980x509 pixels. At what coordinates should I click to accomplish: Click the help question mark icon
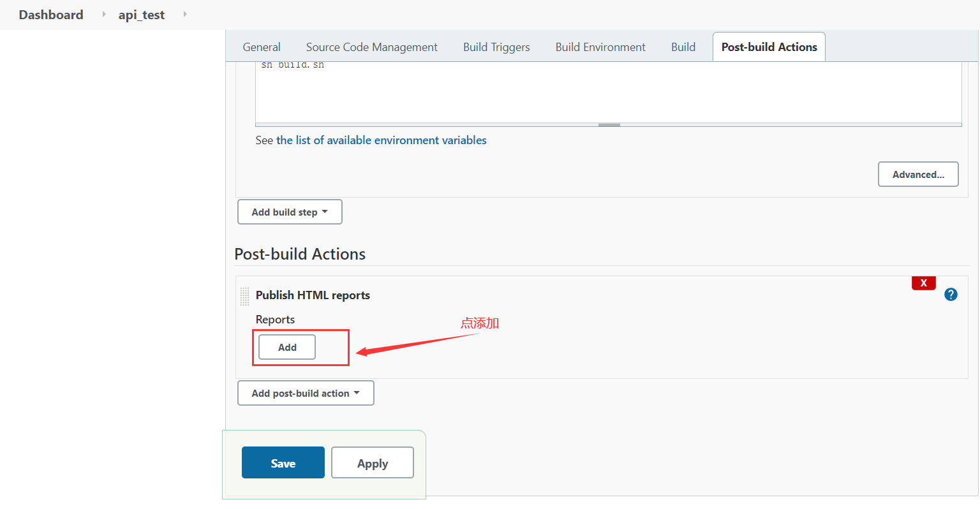click(951, 294)
